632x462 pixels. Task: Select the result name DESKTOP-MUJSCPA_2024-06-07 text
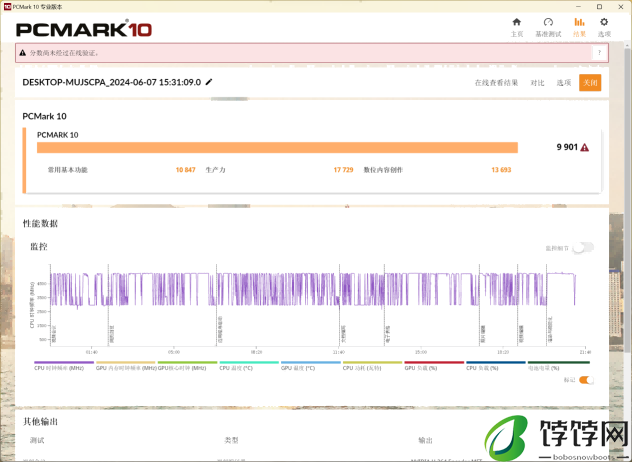112,82
